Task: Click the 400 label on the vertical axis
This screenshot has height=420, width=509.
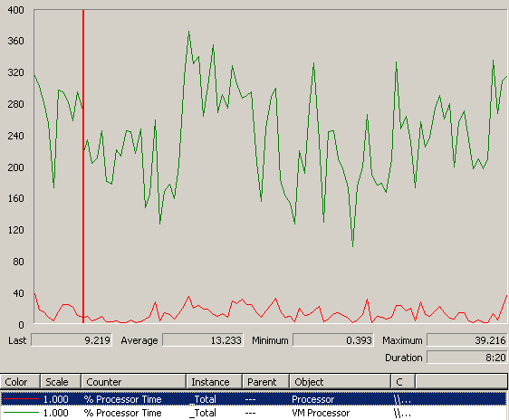Action: pyautogui.click(x=15, y=10)
